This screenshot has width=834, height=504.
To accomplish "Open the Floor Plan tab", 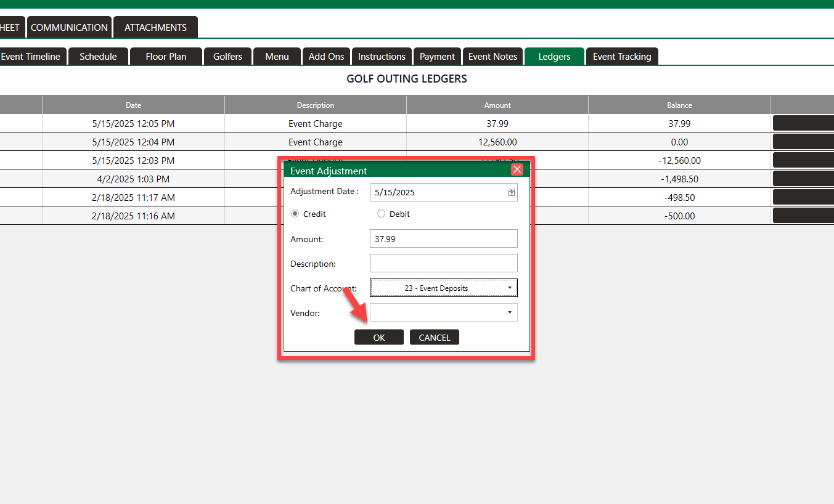I will (x=166, y=57).
